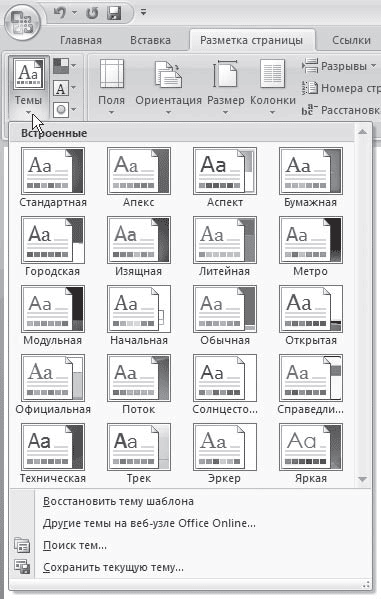
Task: Click the gallery scrollbar down arrow
Action: click(363, 479)
